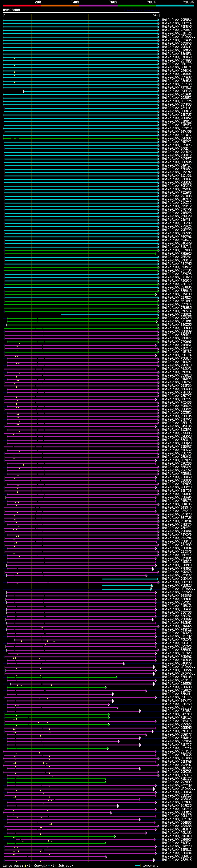Select the UniRef100_A4SCY3 label
This screenshot has height=868, width=197.
(x=177, y=633)
